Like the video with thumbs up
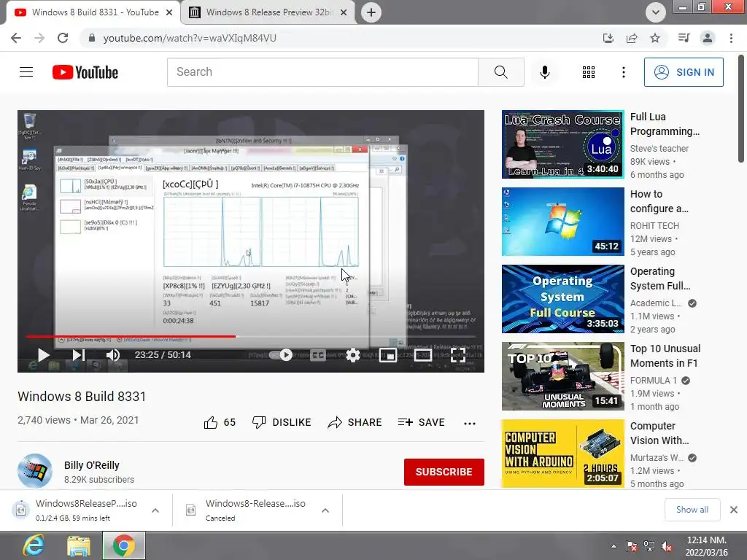Screen dimensions: 747x560 (220, 422)
